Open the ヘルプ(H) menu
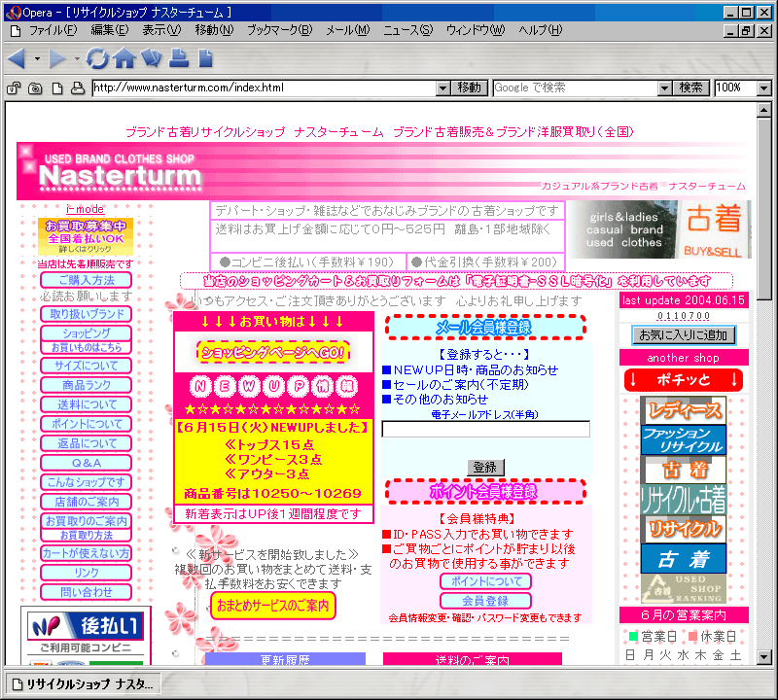Viewport: 778px width, 700px height. point(541,31)
